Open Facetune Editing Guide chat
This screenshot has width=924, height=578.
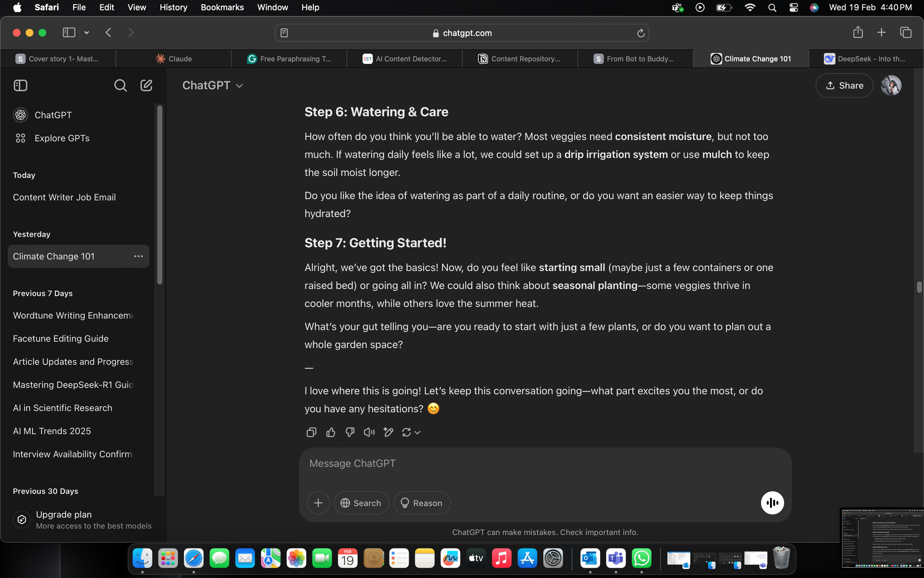pyautogui.click(x=78, y=338)
